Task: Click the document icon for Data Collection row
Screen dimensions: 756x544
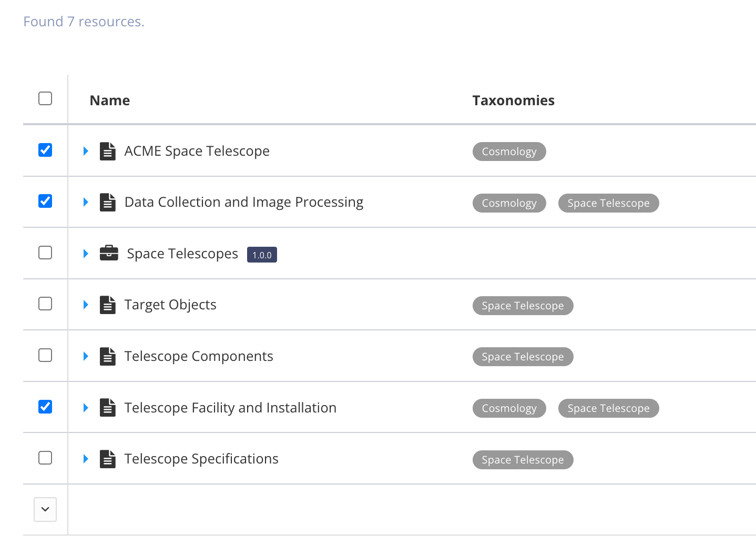Action: click(x=108, y=202)
